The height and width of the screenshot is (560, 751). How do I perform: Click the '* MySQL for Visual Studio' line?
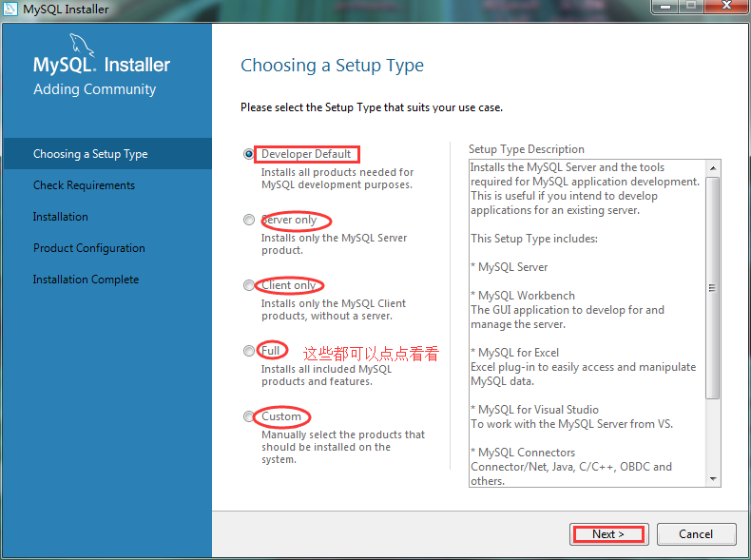pyautogui.click(x=534, y=410)
